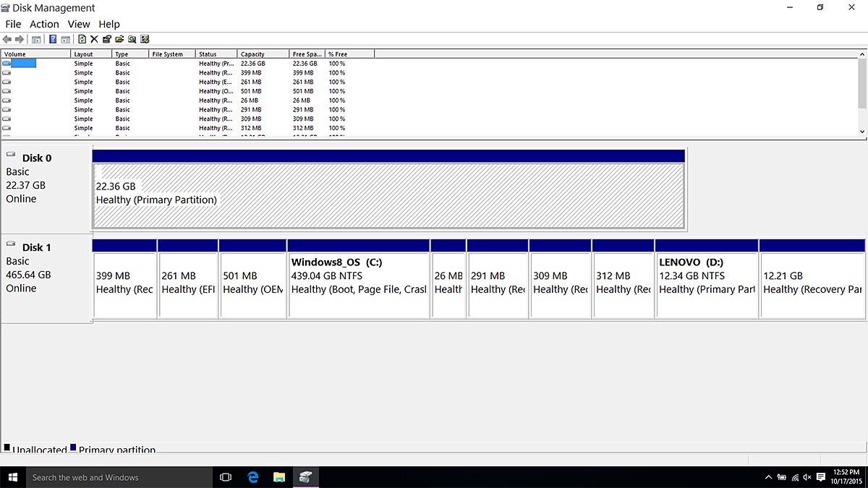Click the Delete X toolbar icon

click(94, 39)
